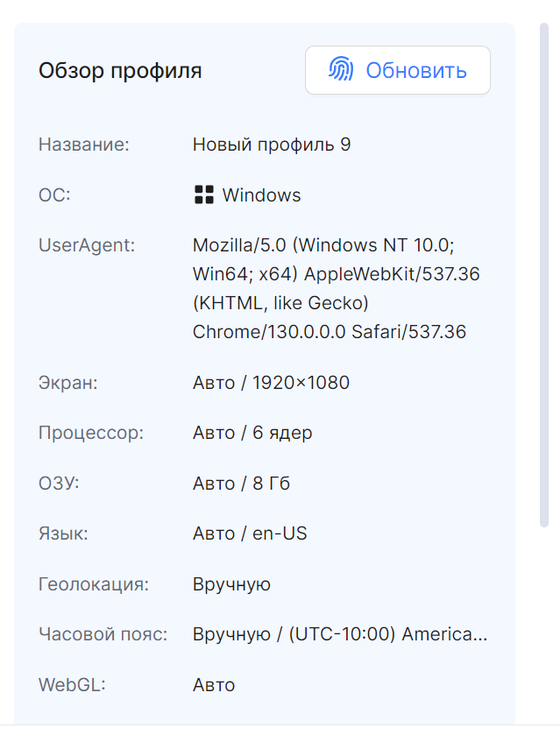Click the UserAgent: label
Image resolution: width=560 pixels, height=735 pixels.
(x=87, y=245)
